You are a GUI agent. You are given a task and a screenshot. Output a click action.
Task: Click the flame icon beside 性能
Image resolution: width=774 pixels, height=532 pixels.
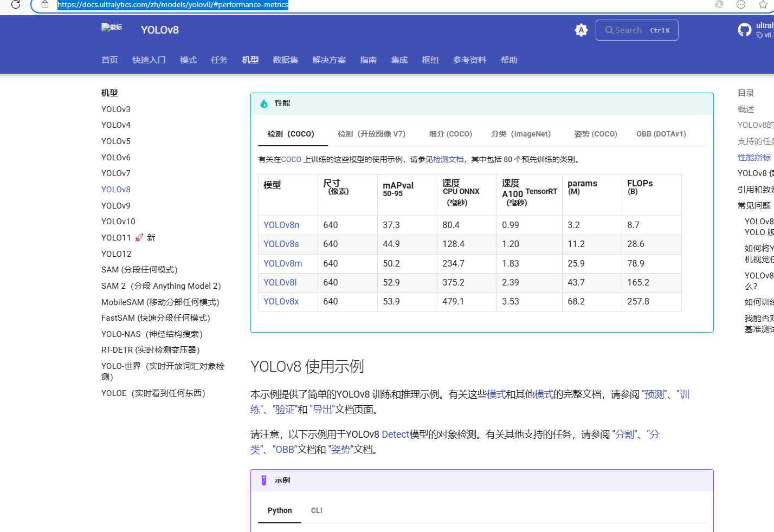pyautogui.click(x=264, y=103)
